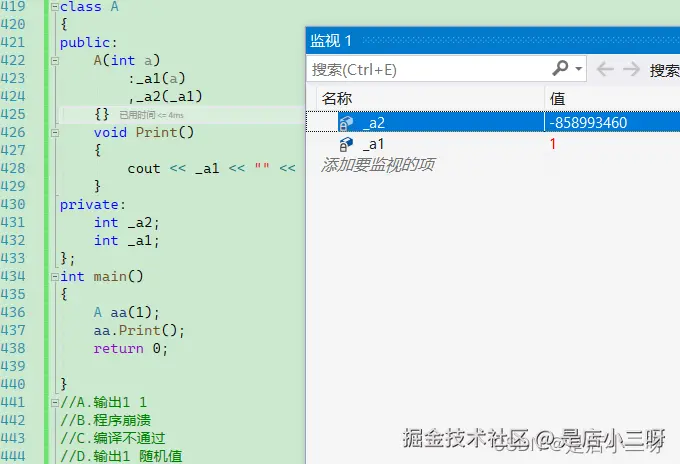Click the value -858993460 cell
Image resolution: width=680 pixels, height=464 pixels.
[588, 123]
